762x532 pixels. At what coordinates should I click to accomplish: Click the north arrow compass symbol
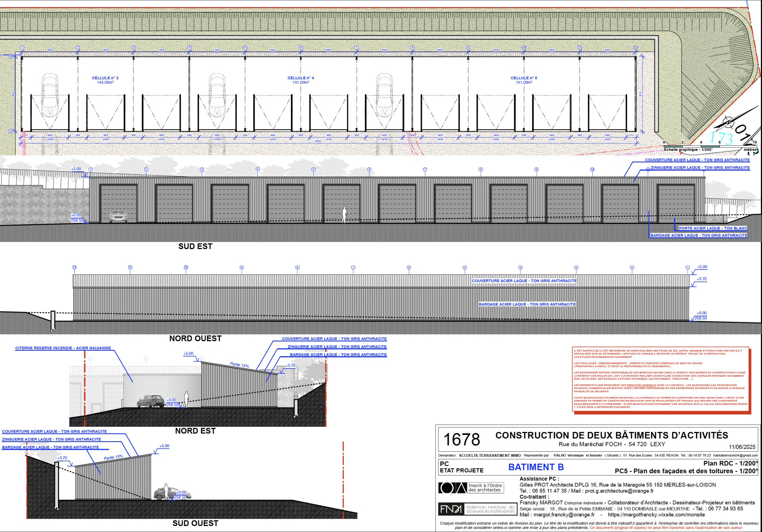click(729, 122)
